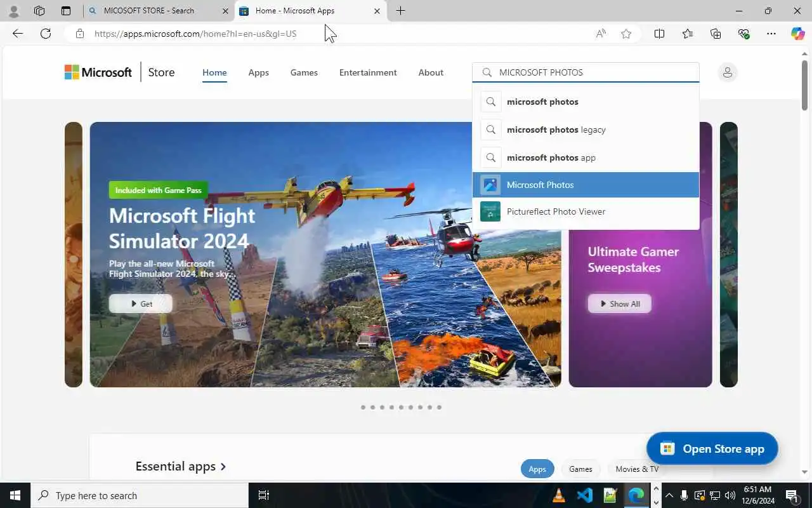Open the Included with Game Pass badge
The image size is (812, 508).
(x=158, y=190)
